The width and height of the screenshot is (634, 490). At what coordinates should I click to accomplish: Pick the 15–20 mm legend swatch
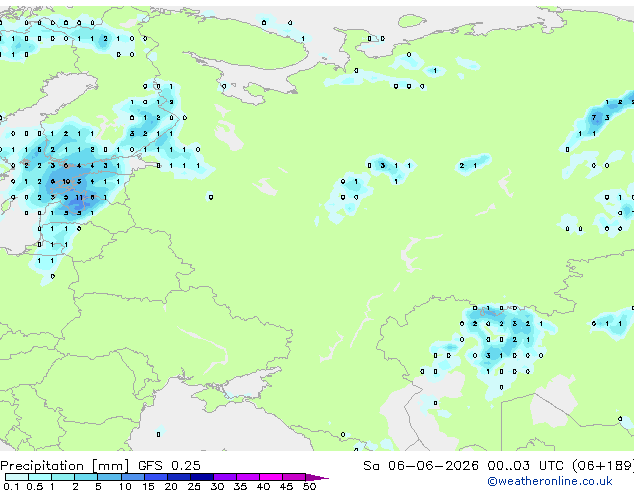(156, 477)
